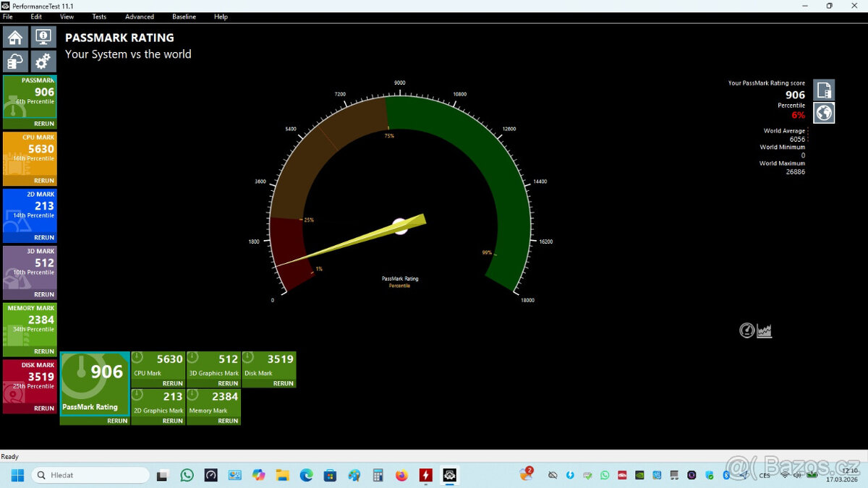868x488 pixels.
Task: Click RERUN under bottom 2D Graphics Mark tile
Action: coord(173,421)
